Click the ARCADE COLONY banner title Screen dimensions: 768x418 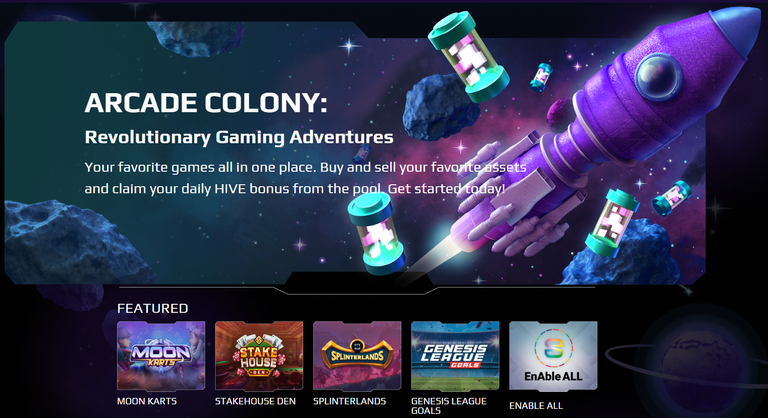[x=206, y=103]
